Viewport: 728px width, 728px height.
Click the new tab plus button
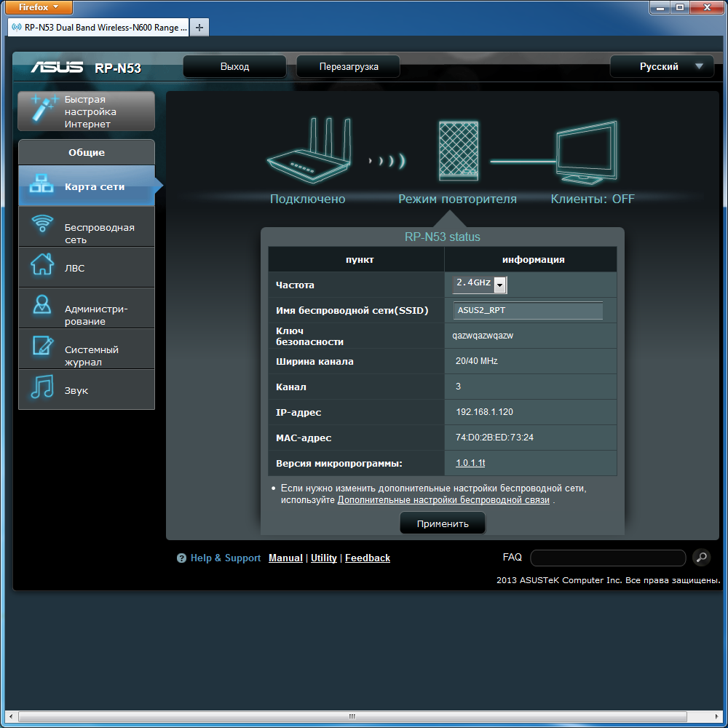pyautogui.click(x=199, y=28)
